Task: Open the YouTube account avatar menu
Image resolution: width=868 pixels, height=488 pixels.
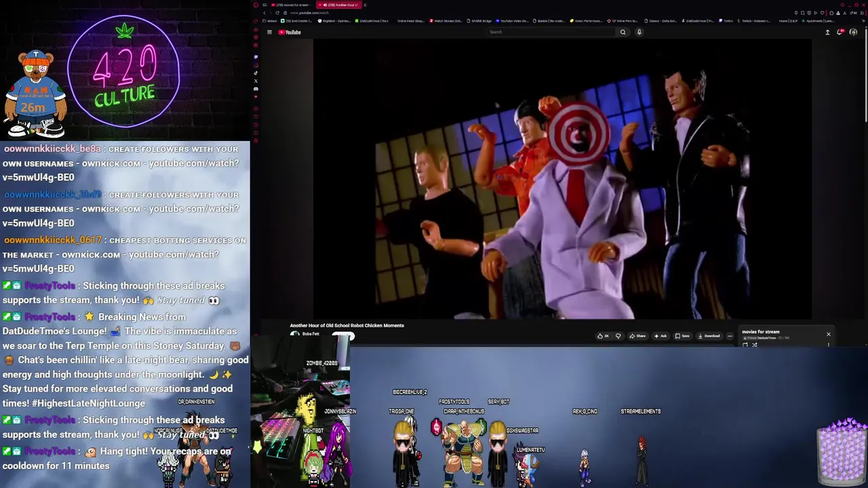Action: pos(853,32)
